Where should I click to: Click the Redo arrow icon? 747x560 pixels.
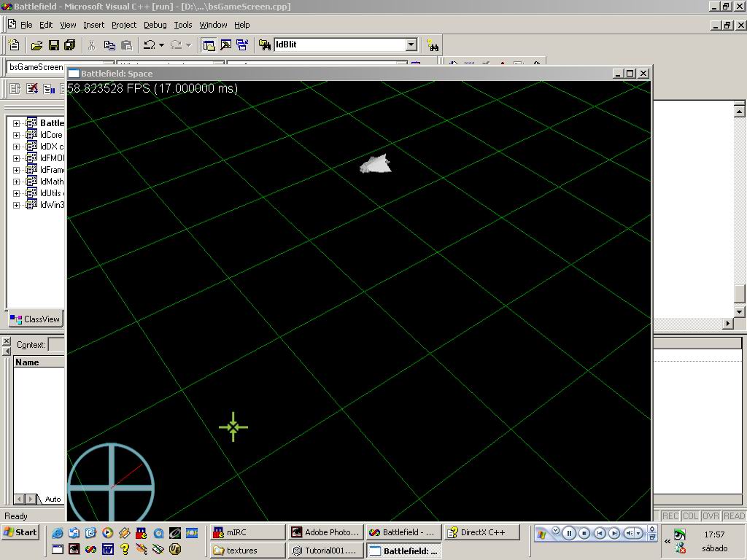click(x=176, y=44)
